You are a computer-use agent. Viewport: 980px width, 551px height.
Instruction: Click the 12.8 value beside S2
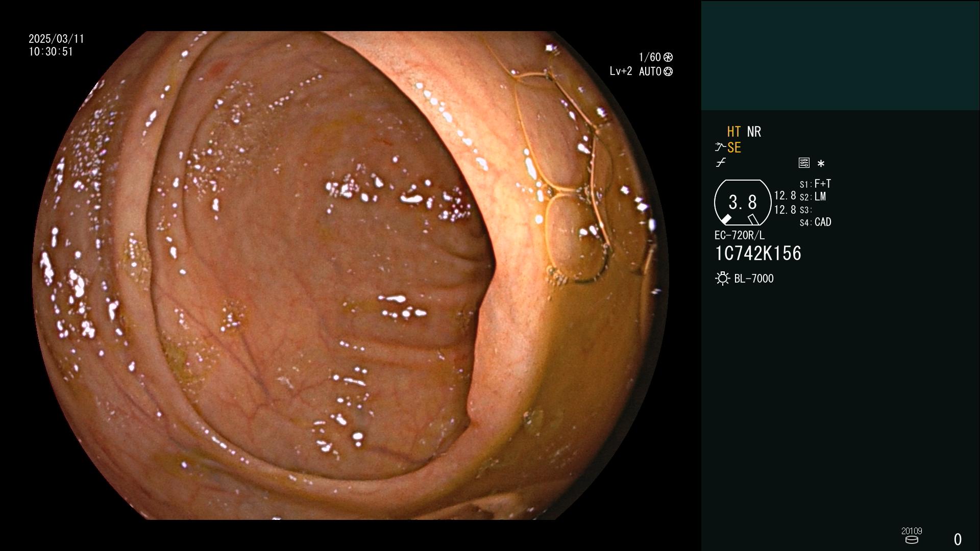click(785, 195)
